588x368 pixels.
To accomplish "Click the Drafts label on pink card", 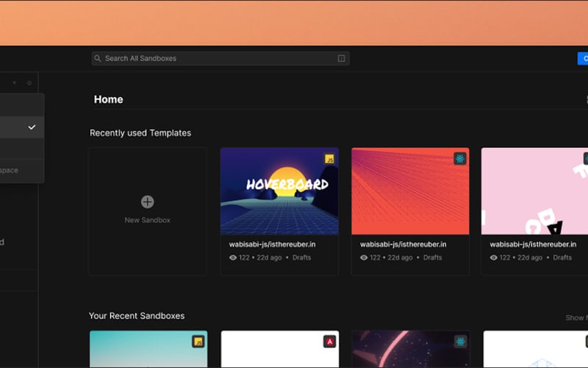I will pos(562,258).
